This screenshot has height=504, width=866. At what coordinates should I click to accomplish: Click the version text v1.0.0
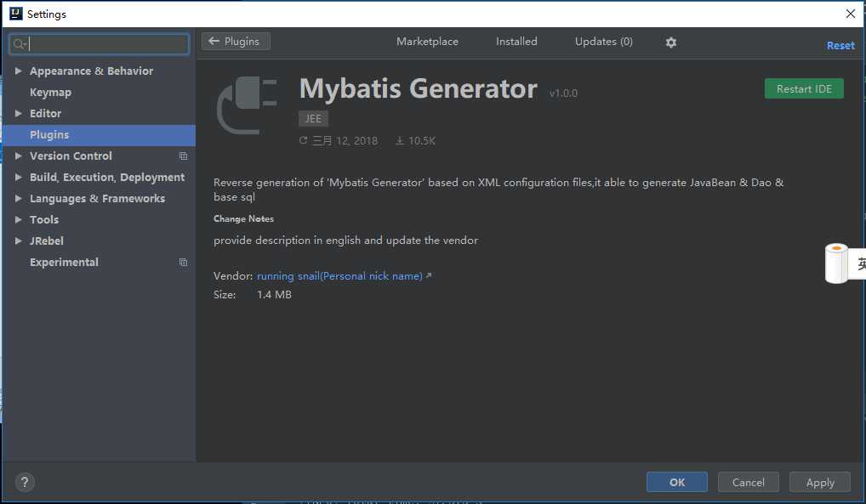tap(563, 93)
